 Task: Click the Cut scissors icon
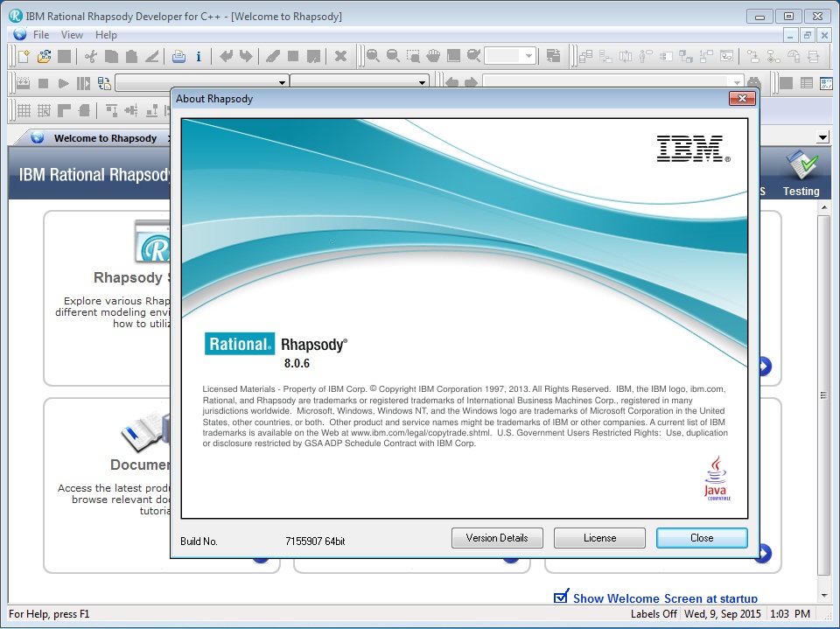click(90, 56)
